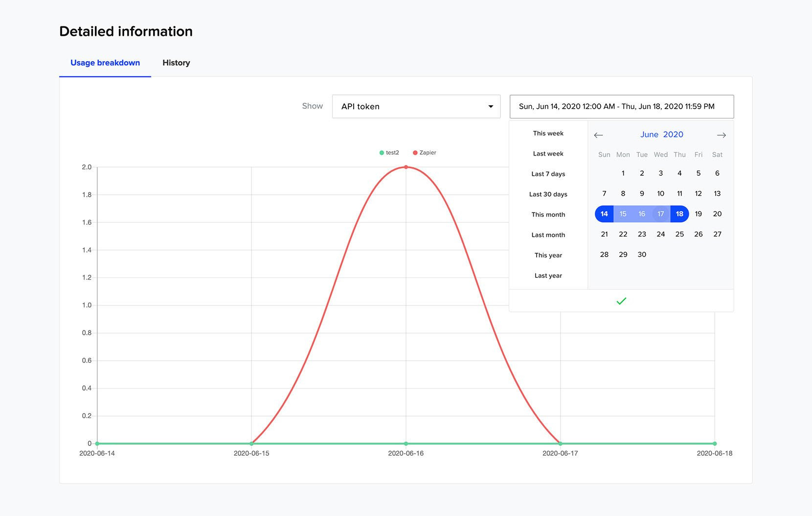Select June 18 in the calendar
The width and height of the screenshot is (812, 516).
pyautogui.click(x=679, y=214)
